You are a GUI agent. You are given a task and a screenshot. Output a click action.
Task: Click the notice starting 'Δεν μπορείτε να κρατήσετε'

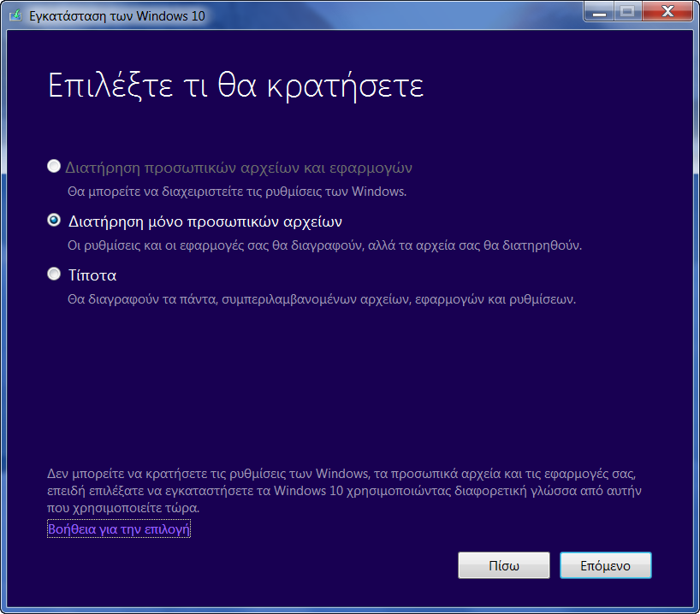(x=344, y=491)
